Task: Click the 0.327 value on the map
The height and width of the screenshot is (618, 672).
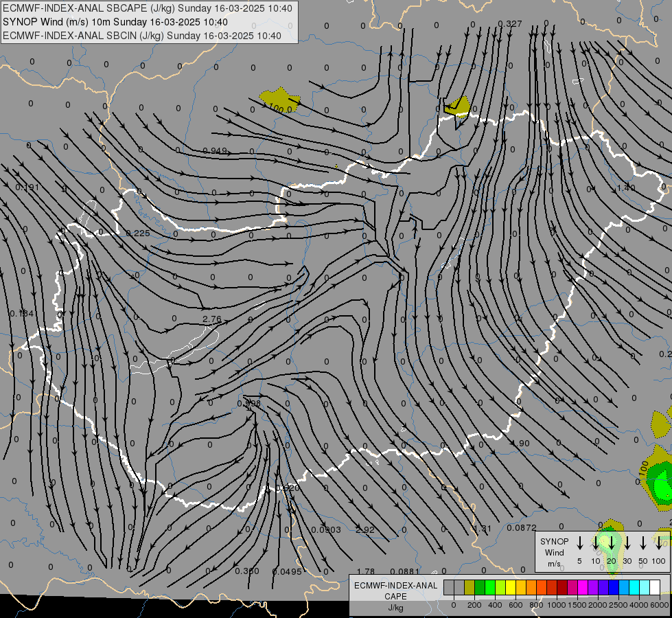Action: 510,23
